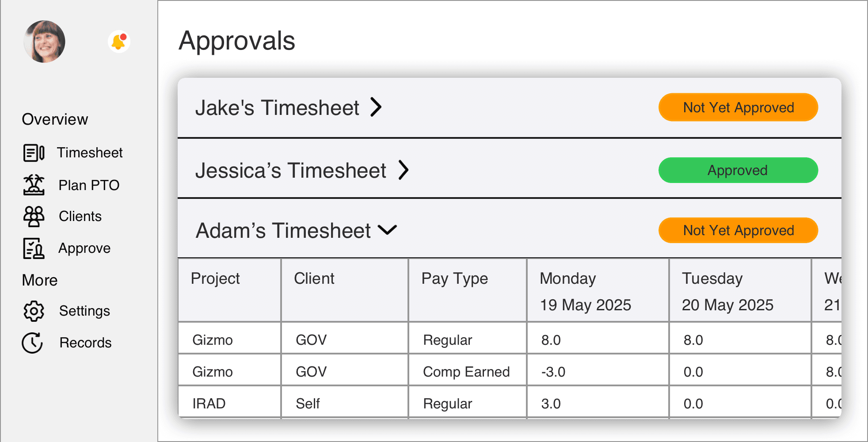
Task: Click the notification bell icon
Action: (118, 42)
